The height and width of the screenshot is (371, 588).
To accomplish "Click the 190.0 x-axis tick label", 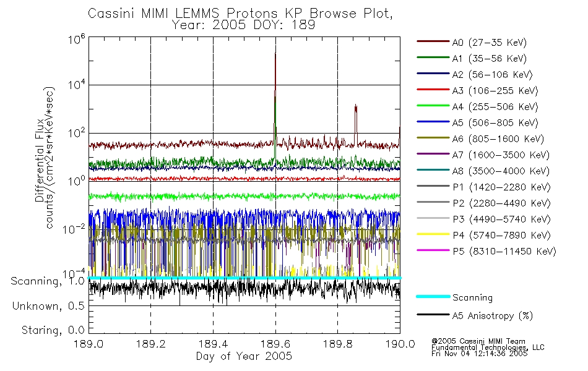I will point(400,344).
